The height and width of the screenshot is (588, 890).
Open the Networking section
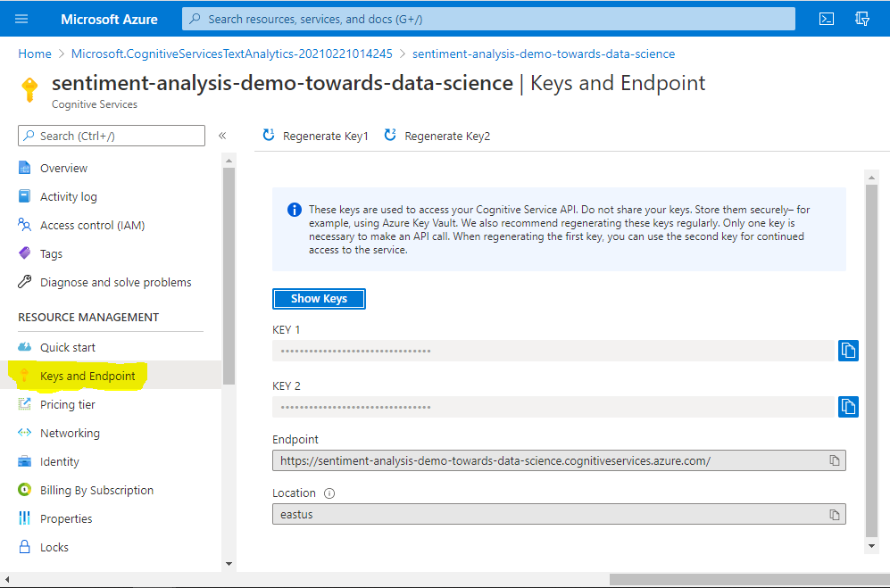(x=70, y=433)
